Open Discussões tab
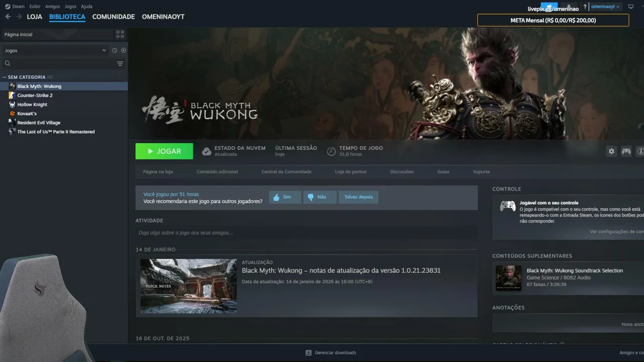Image resolution: width=644 pixels, height=362 pixels. [402, 171]
